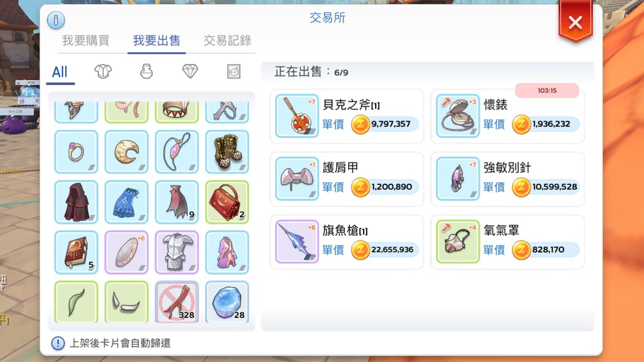Screen dimensions: 644x362
Task: Select the equipment armor filter icon
Action: [103, 72]
